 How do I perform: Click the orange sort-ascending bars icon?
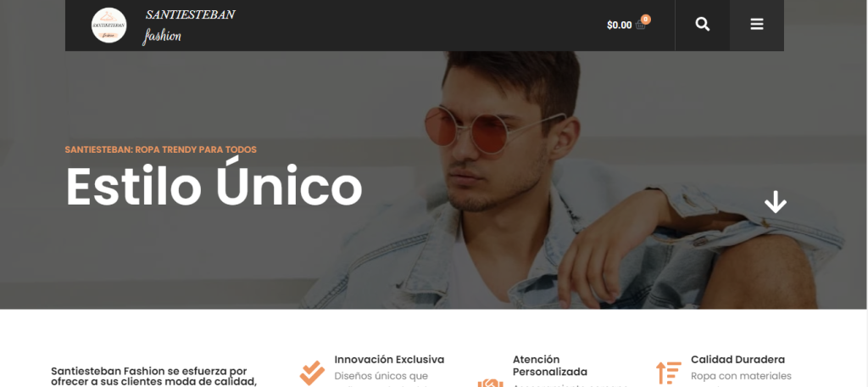click(668, 373)
